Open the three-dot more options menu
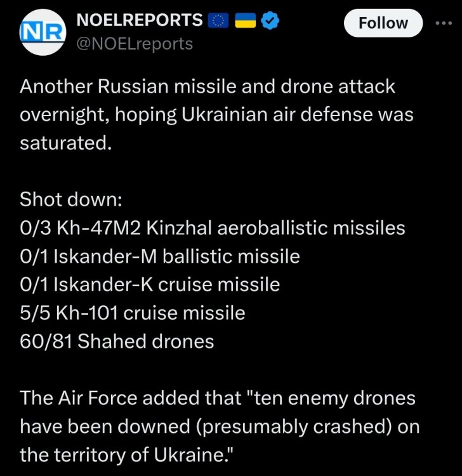This screenshot has height=476, width=462. tap(445, 23)
